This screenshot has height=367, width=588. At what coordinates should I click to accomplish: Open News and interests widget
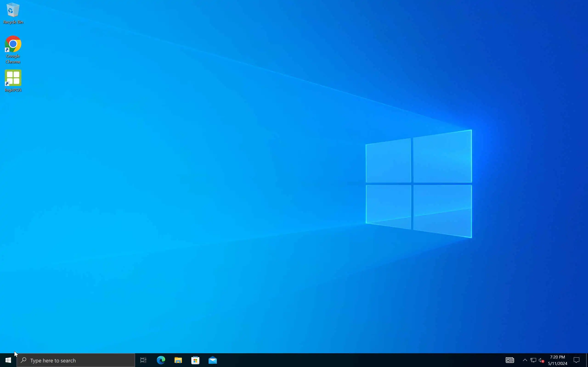[510, 360]
